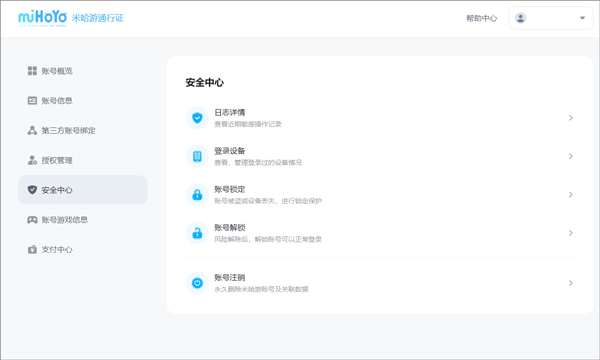This screenshot has height=360, width=600.
Task: Click the 安全中心 shield sidebar icon
Action: pos(32,190)
